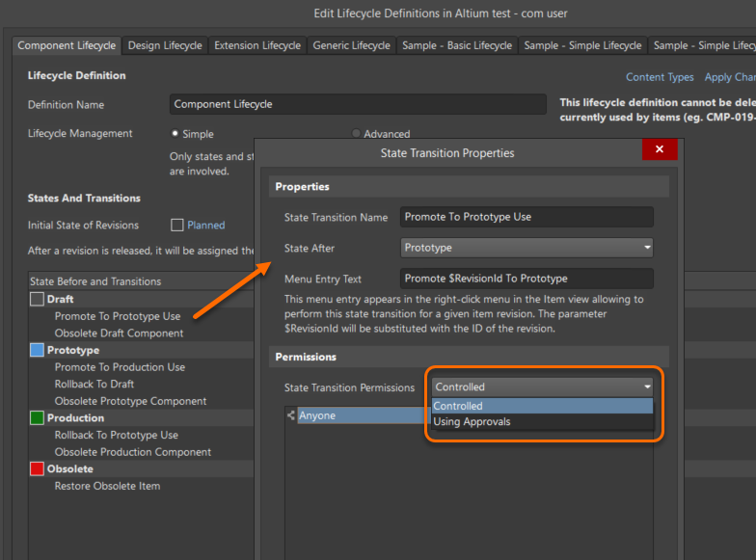The image size is (756, 560).
Task: Click the red Obsolete state color box
Action: (x=37, y=469)
